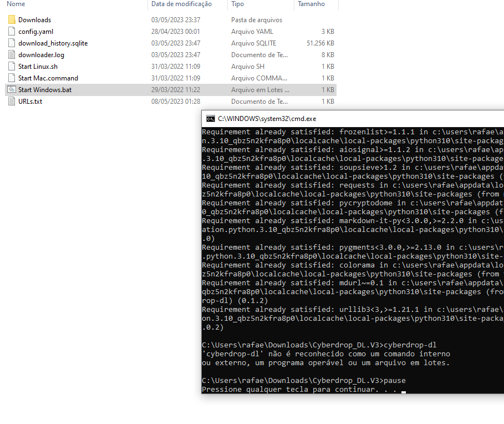
Task: Click the Downloads folder icon
Action: click(x=12, y=19)
